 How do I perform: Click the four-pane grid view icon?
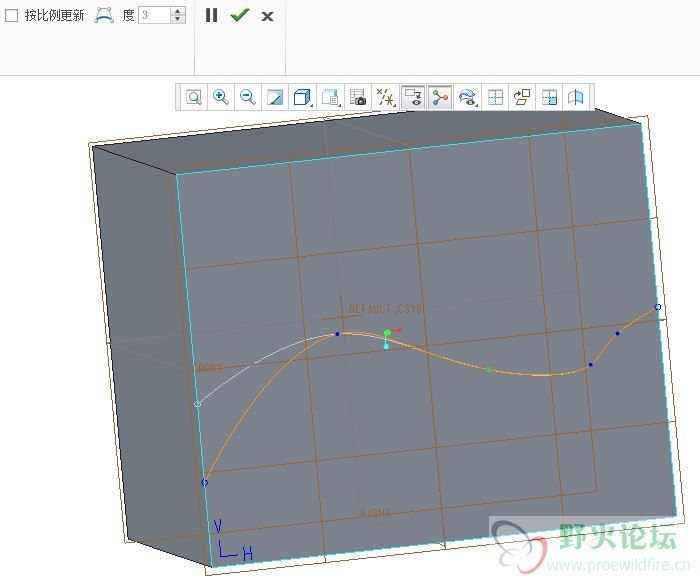point(495,97)
